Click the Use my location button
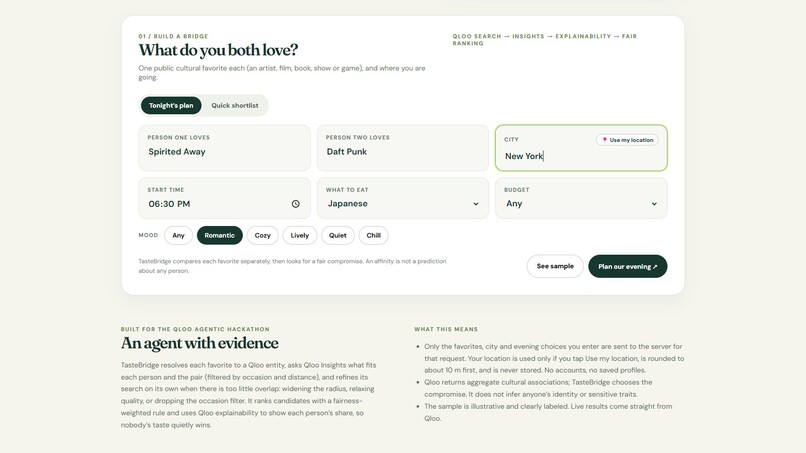This screenshot has height=453, width=806. tap(627, 140)
